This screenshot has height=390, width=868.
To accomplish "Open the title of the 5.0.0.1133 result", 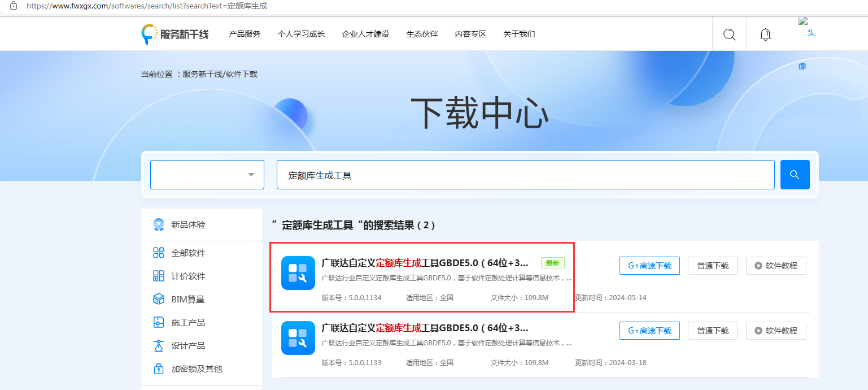I will pyautogui.click(x=425, y=328).
